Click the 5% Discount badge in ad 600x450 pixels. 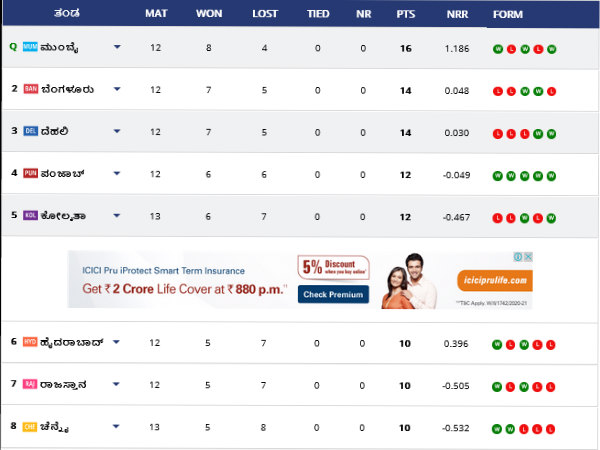pyautogui.click(x=333, y=267)
